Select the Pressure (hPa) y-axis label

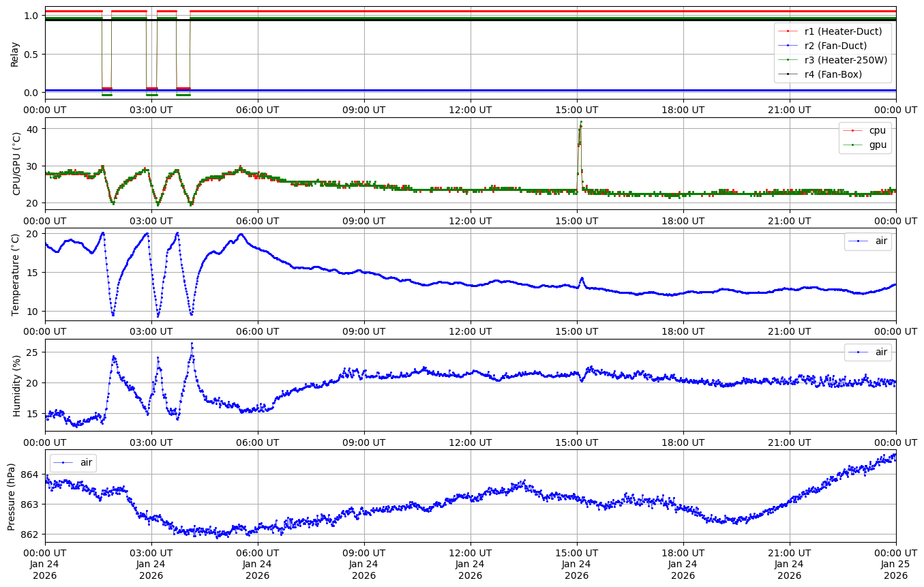click(12, 496)
